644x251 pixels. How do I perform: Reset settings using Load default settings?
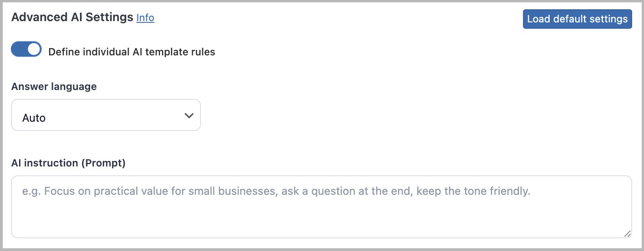577,19
